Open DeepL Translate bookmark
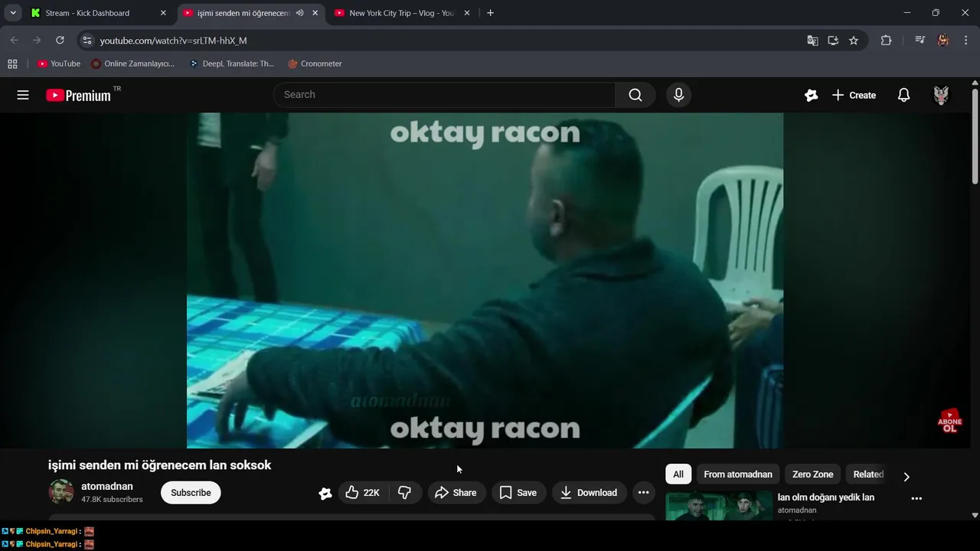Image resolution: width=980 pixels, height=551 pixels. coord(232,64)
